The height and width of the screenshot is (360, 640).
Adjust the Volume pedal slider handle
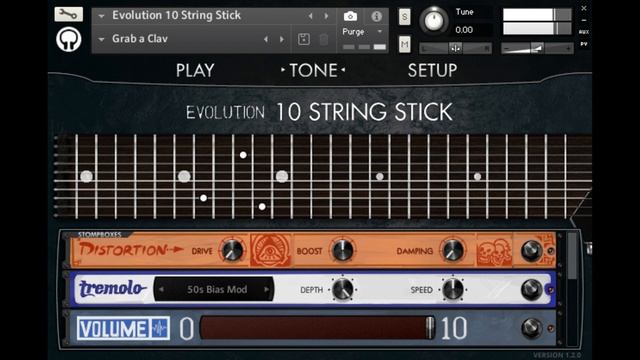pyautogui.click(x=430, y=327)
